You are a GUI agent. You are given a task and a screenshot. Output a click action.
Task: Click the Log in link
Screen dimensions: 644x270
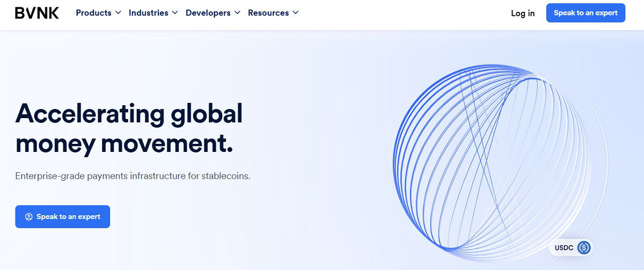[x=523, y=13]
